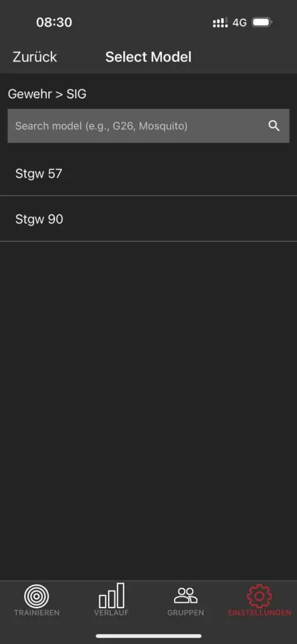Tap the Select Model title

pyautogui.click(x=148, y=57)
